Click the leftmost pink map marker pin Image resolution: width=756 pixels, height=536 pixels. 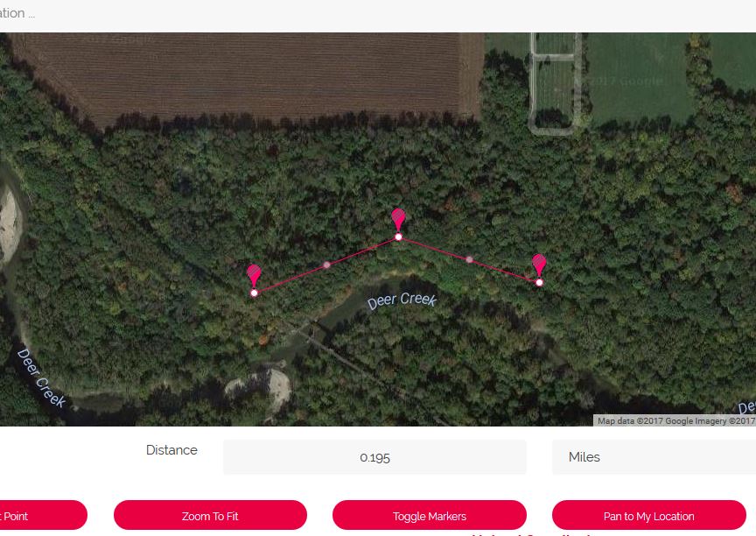tap(254, 276)
